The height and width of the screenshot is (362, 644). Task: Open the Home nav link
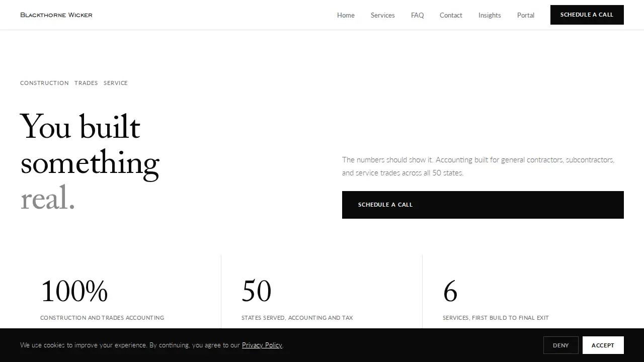click(346, 15)
